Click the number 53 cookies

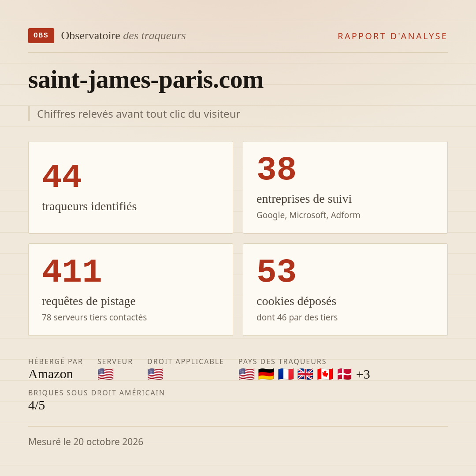point(276,271)
